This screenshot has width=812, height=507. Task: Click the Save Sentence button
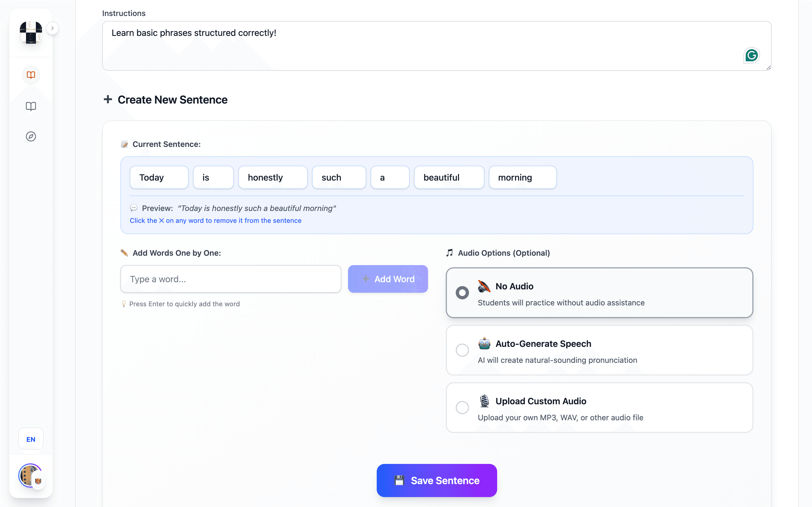tap(436, 480)
